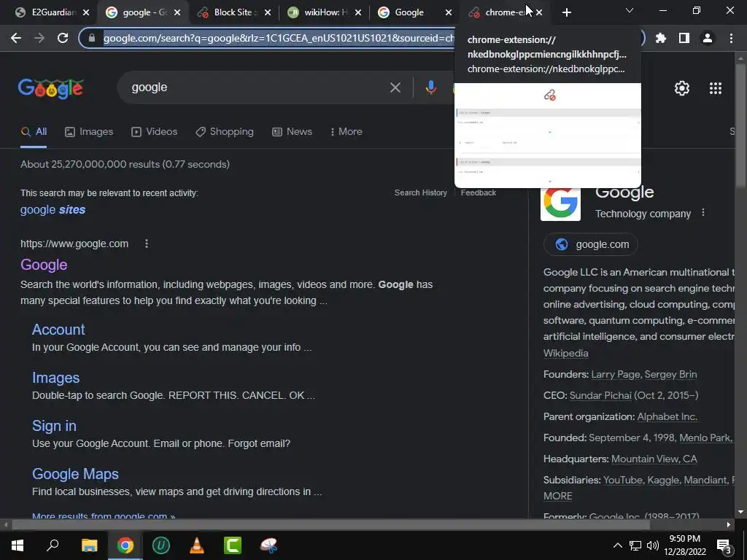747x560 pixels.
Task: Open more options beside Technology company
Action: [x=703, y=213]
